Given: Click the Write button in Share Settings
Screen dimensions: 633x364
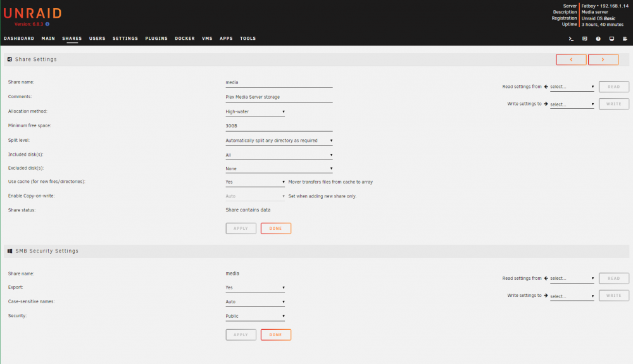Looking at the screenshot, I should coord(613,104).
